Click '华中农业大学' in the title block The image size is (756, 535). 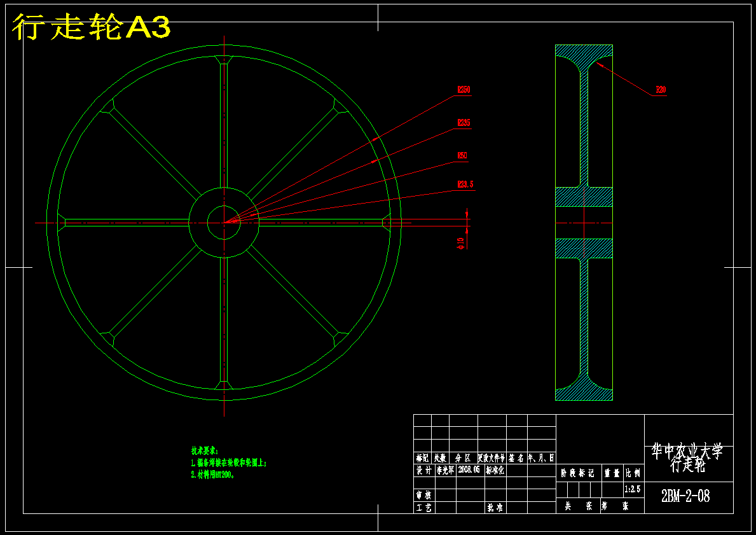687,452
